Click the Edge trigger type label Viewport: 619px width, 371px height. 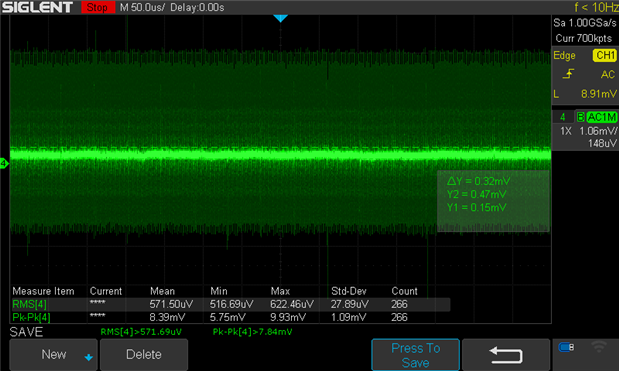564,56
